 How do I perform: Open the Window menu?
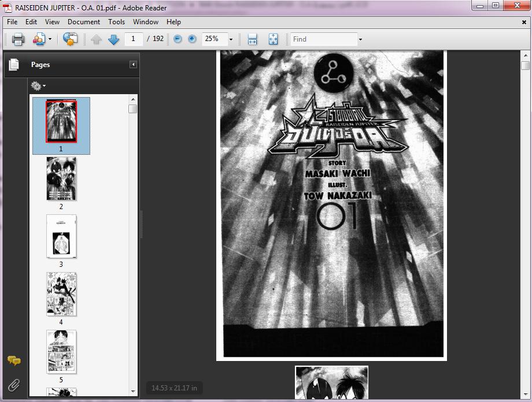(x=146, y=22)
